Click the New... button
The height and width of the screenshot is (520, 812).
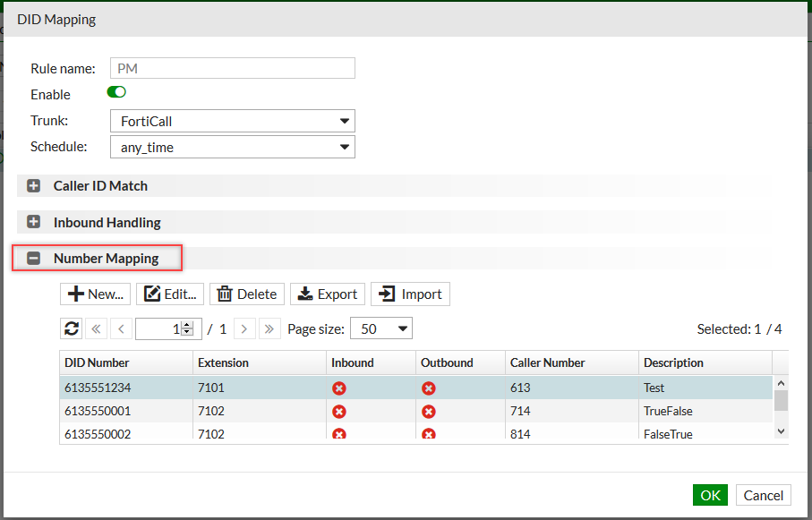96,294
